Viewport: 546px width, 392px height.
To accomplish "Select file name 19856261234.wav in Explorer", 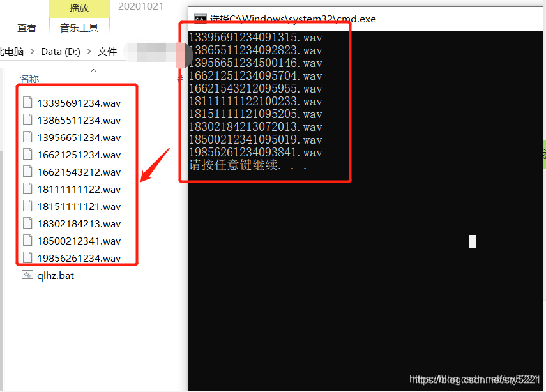I will pos(79,259).
